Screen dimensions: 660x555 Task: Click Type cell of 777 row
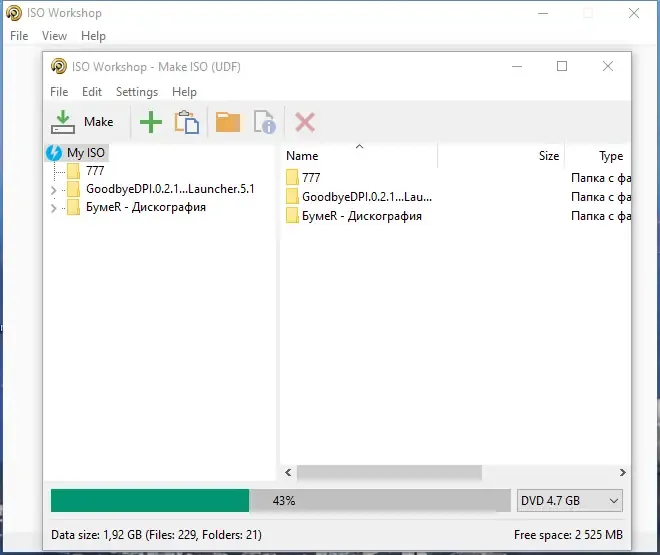[x=601, y=178]
